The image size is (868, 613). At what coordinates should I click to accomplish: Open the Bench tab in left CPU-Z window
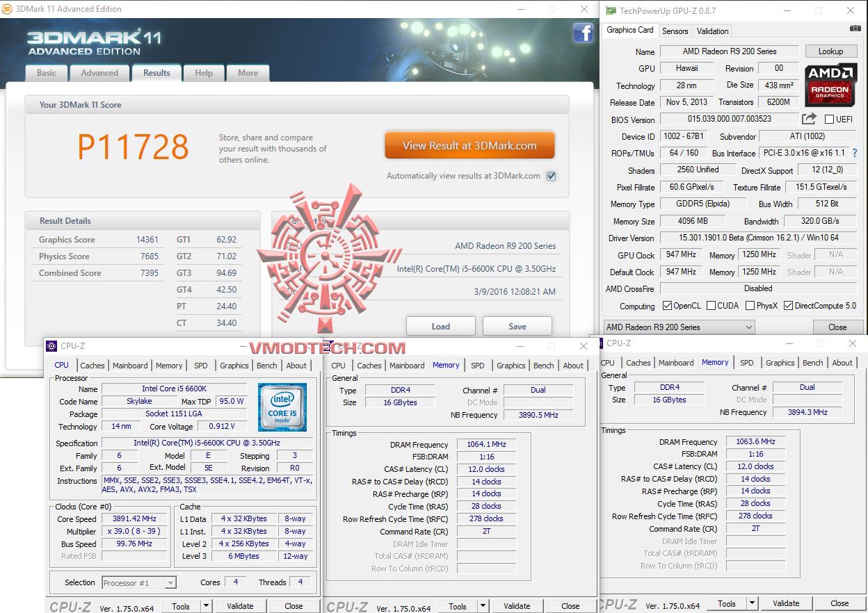coord(267,366)
